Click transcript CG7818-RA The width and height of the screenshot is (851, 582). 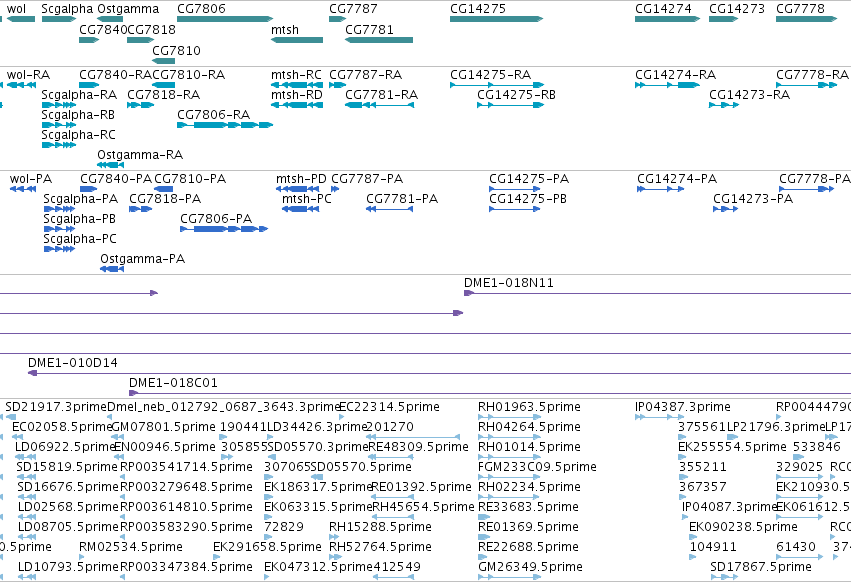point(163,95)
